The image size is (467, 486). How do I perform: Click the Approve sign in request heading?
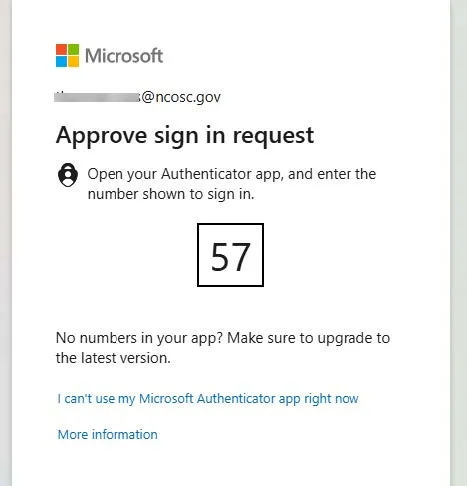[185, 136]
